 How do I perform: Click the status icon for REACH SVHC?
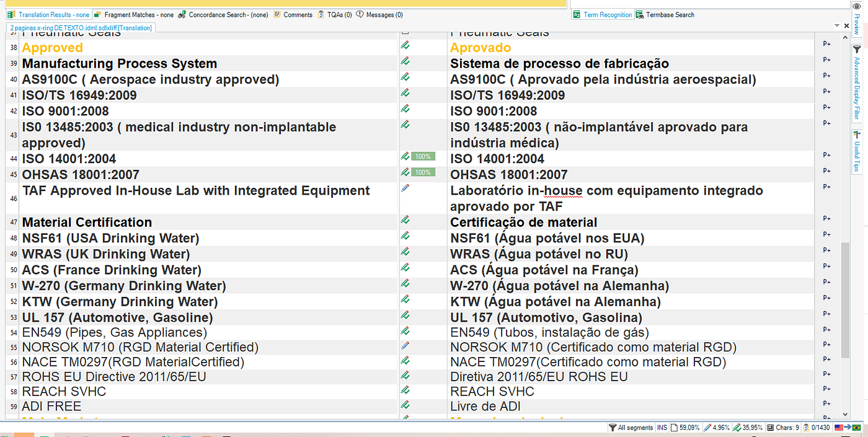click(405, 390)
